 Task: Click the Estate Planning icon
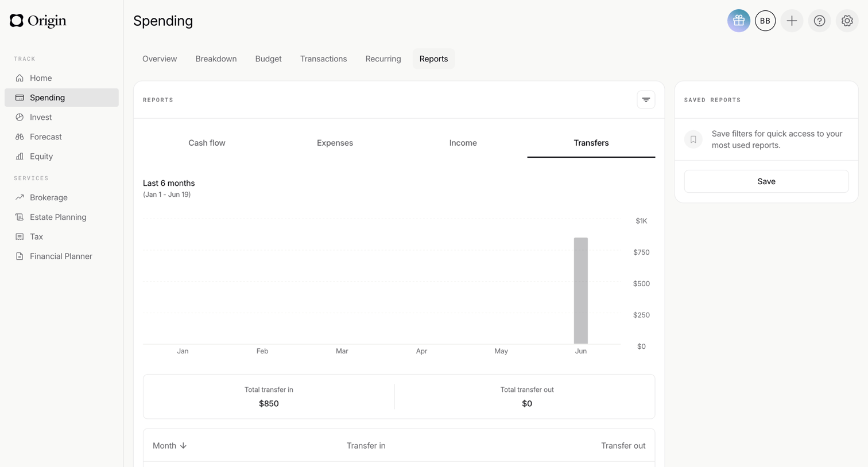click(x=20, y=217)
